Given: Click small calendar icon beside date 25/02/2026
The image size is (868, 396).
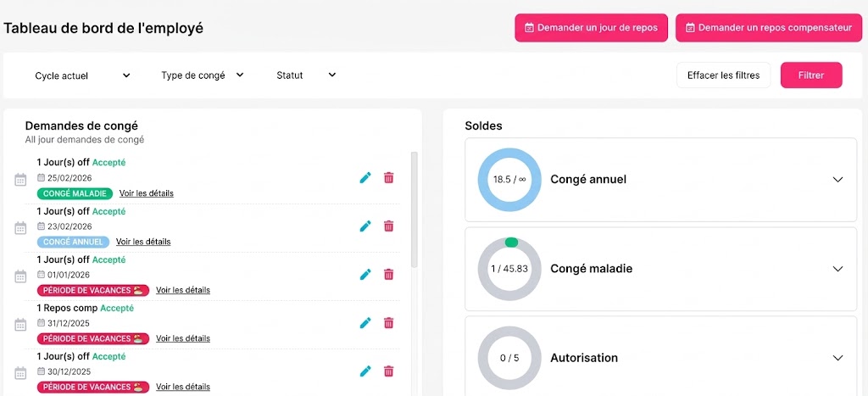Looking at the screenshot, I should pos(41,178).
